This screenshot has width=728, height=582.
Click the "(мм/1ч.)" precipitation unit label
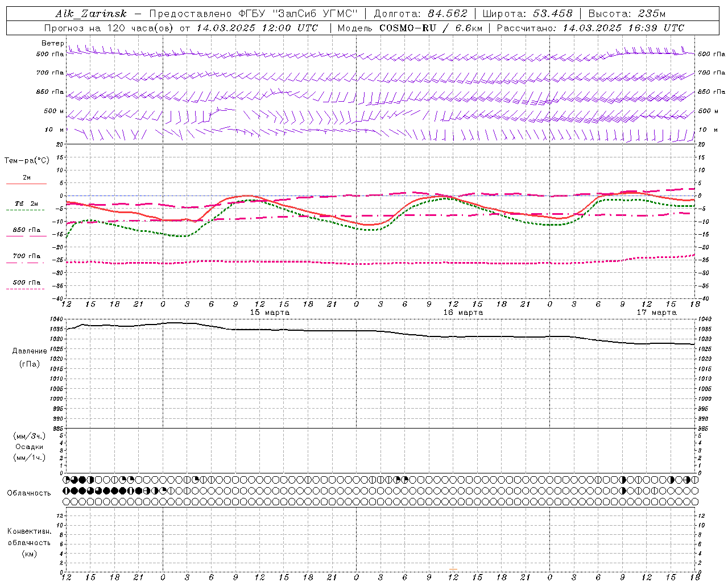coord(30,458)
